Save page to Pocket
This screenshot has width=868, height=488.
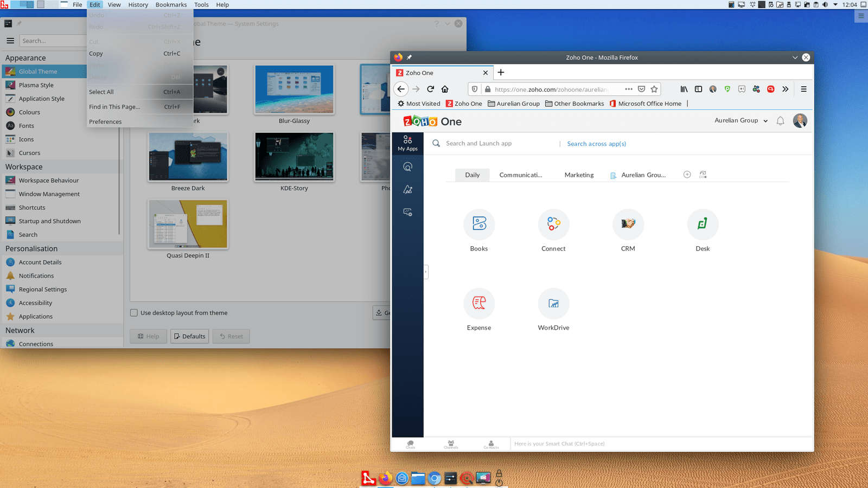[641, 89]
